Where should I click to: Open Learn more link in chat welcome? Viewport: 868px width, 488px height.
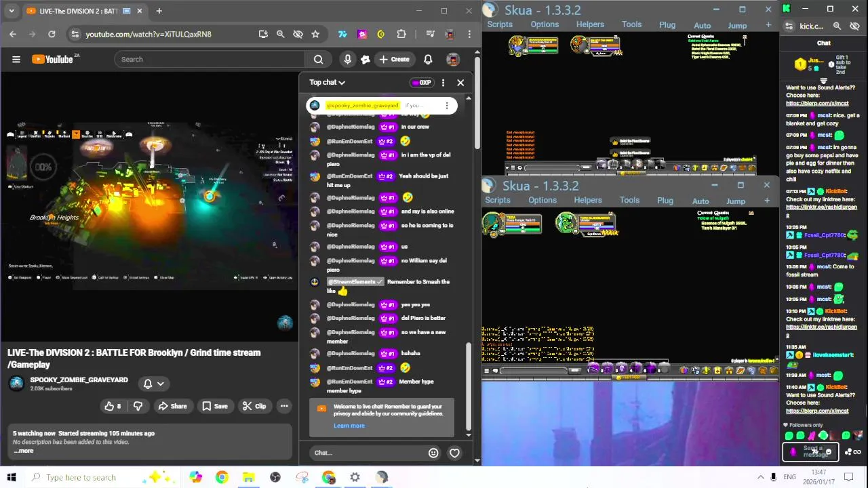349,426
